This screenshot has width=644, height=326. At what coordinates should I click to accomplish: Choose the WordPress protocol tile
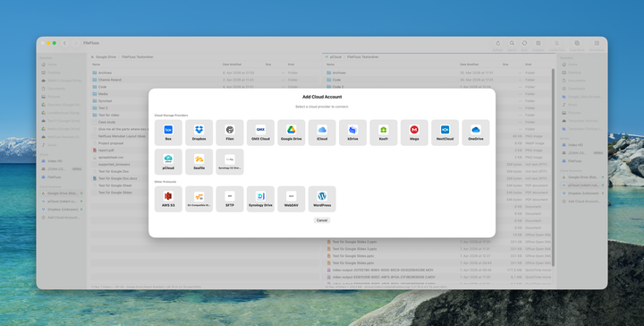click(x=322, y=199)
